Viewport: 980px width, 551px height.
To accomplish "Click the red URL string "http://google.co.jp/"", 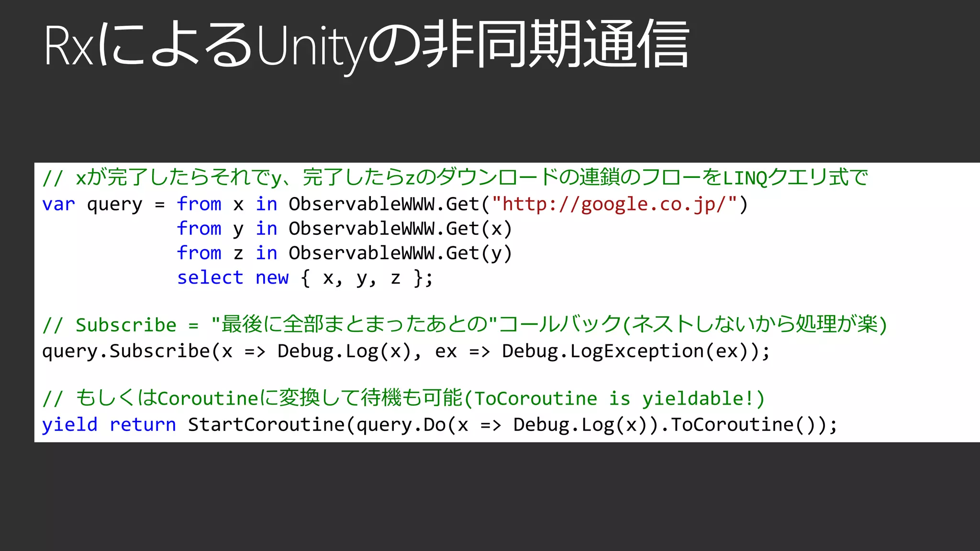I will 614,204.
